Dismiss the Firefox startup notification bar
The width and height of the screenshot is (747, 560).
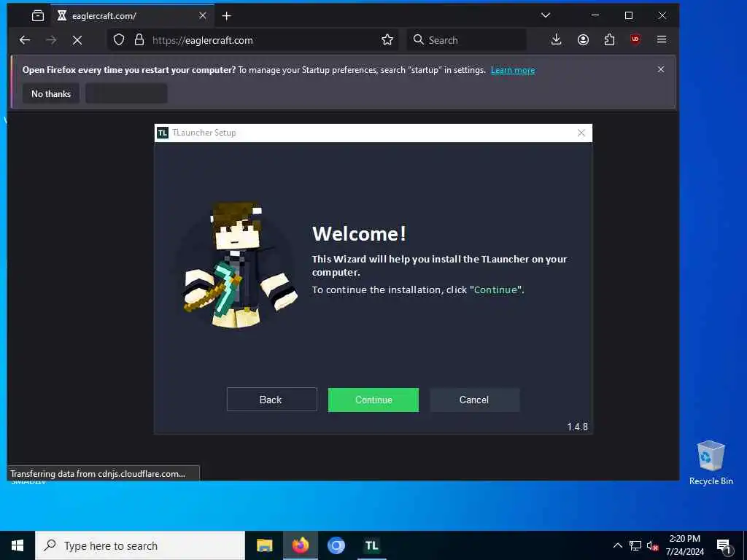tap(661, 69)
